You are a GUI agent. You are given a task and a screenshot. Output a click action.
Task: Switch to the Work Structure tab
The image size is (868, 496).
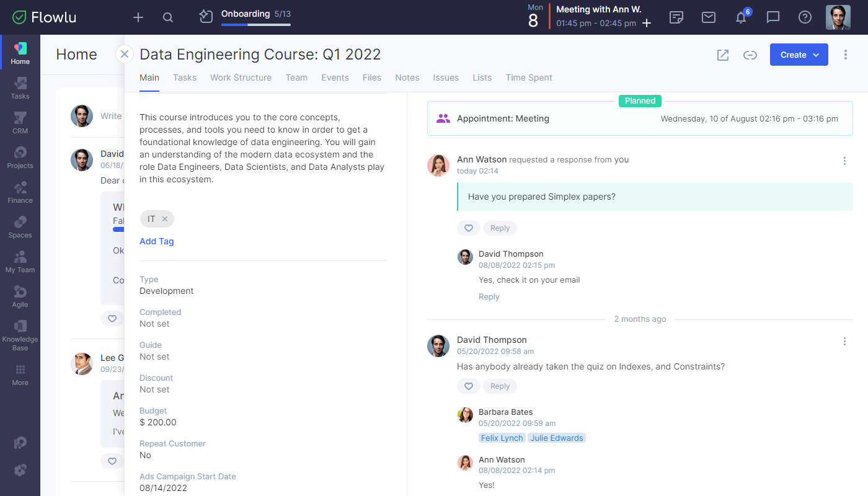(x=241, y=77)
